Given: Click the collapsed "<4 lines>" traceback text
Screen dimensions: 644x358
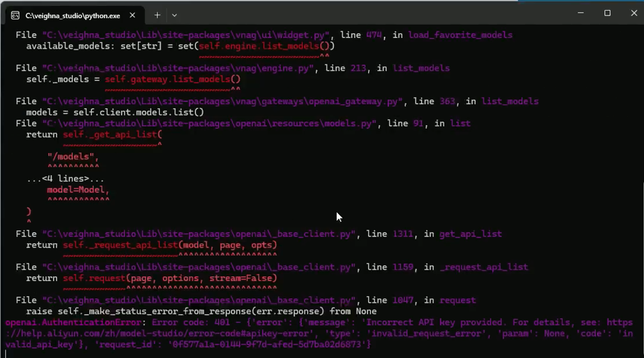Looking at the screenshot, I should click(x=66, y=179).
